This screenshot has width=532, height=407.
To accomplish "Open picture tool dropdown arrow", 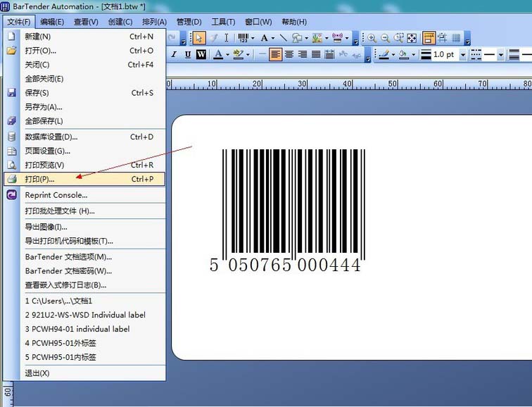I will click(327, 38).
